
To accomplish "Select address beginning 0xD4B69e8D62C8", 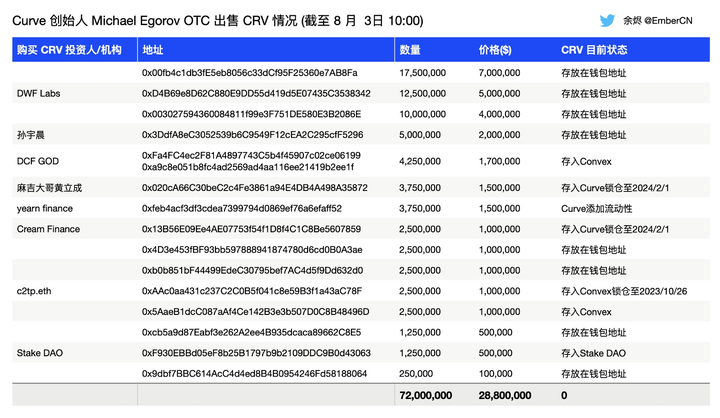I will tap(256, 94).
